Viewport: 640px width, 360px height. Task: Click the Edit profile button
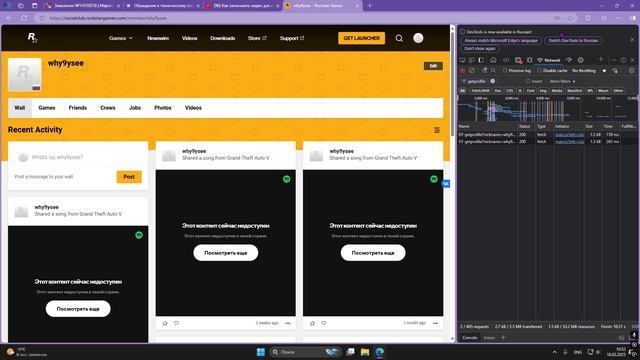tap(433, 66)
